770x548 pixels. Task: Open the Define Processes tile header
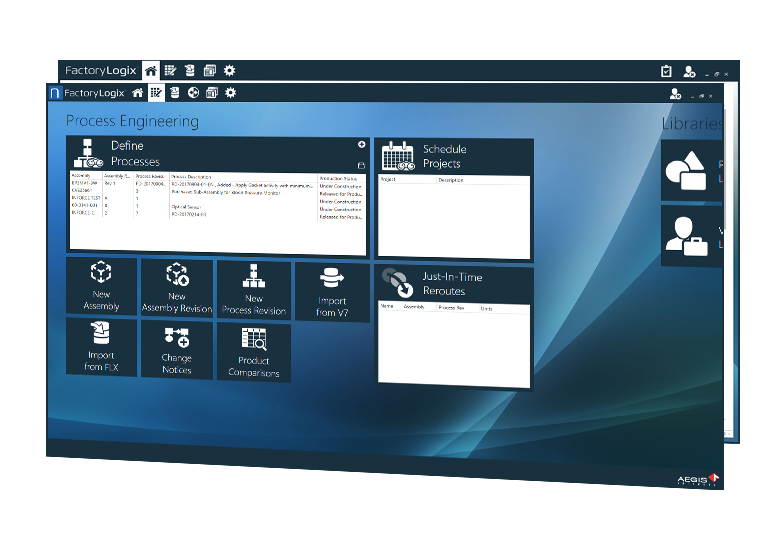pos(216,154)
